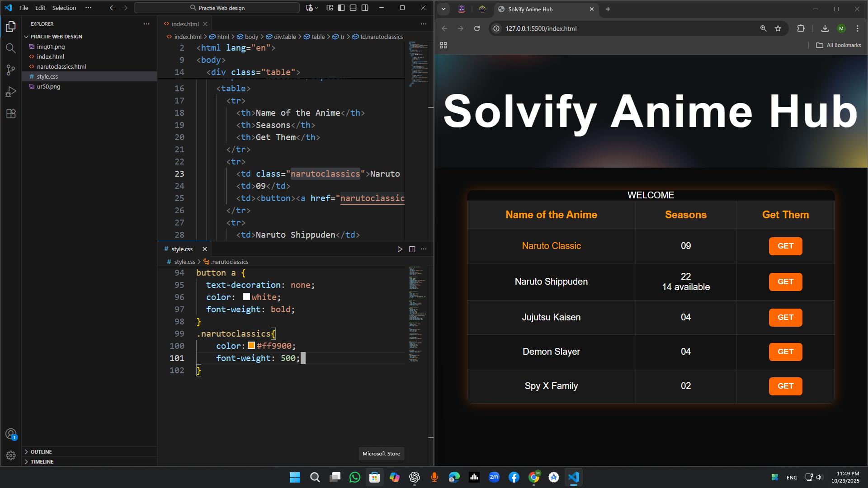The height and width of the screenshot is (488, 868).
Task: Open Chrome tab search dropdown arrow
Action: coord(443,9)
